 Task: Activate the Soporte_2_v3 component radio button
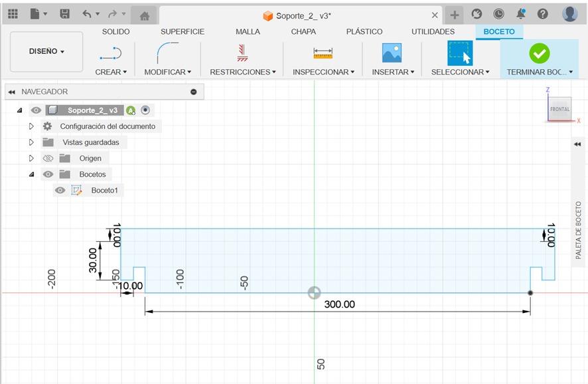145,110
